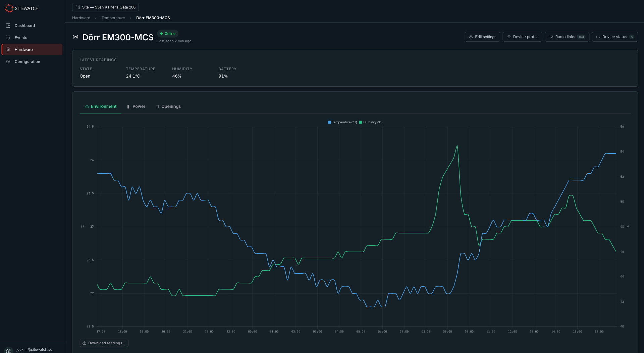Click the 17:00 x-axis label
644x353 pixels.
[101, 332]
